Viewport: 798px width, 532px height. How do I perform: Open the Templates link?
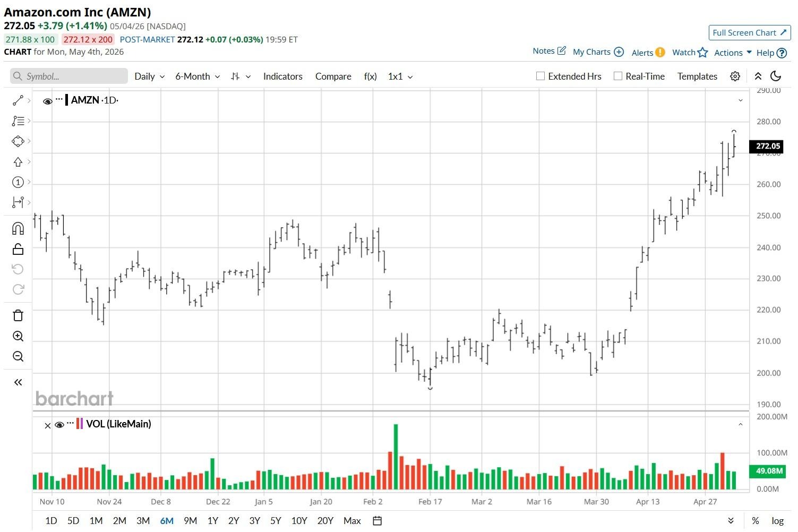coord(697,76)
